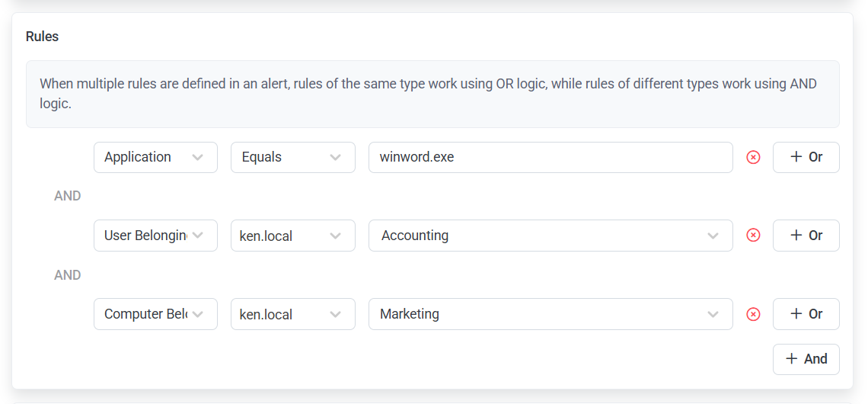Add an Or condition to the Accounting rule

(x=806, y=236)
